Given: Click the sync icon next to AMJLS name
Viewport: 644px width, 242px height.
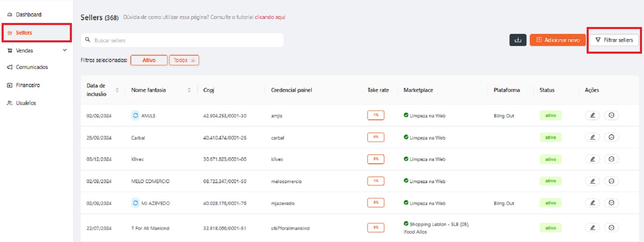Looking at the screenshot, I should (x=135, y=115).
